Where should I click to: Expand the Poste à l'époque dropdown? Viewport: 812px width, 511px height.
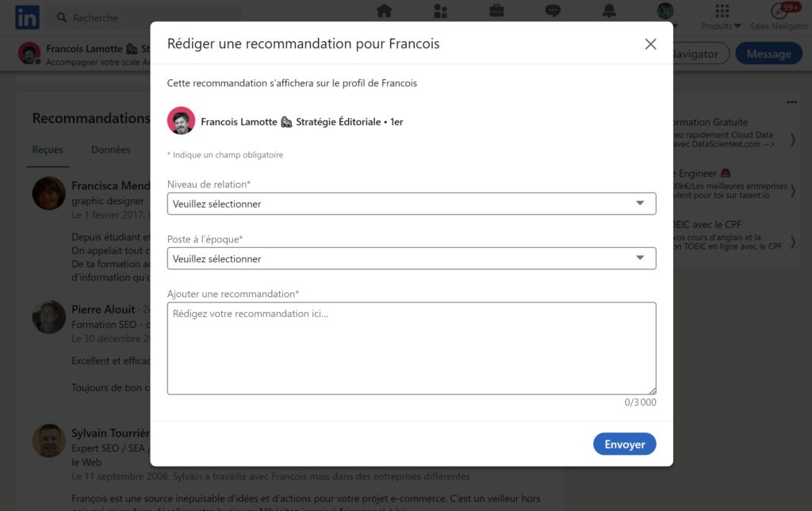click(x=411, y=258)
